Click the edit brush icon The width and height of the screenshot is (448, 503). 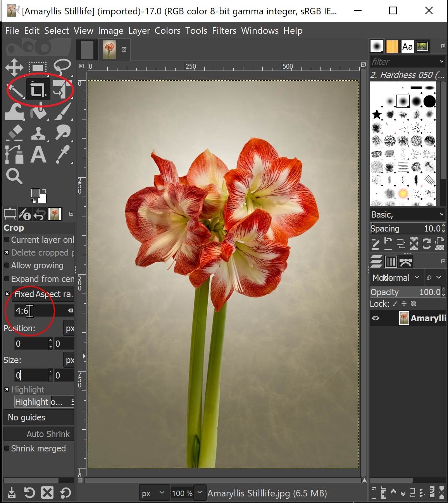(375, 244)
